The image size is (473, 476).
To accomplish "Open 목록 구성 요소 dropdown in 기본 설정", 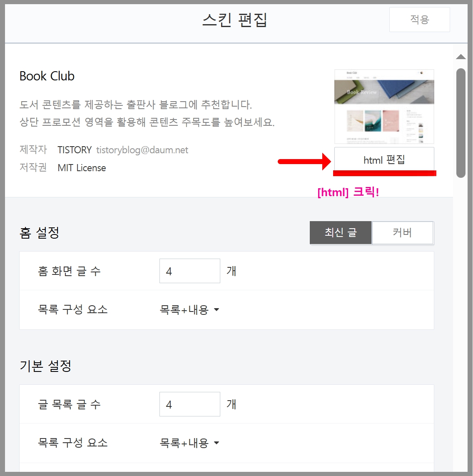I will click(189, 443).
